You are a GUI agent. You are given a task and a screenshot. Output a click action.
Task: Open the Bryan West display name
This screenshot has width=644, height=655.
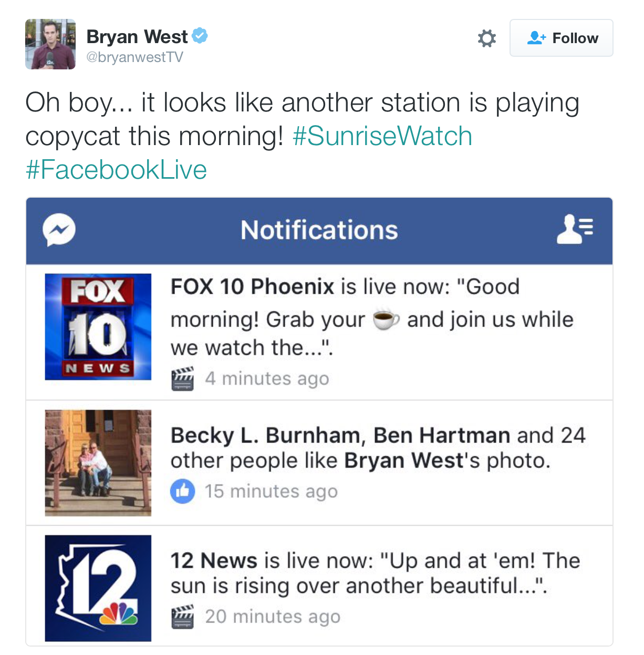(x=137, y=36)
